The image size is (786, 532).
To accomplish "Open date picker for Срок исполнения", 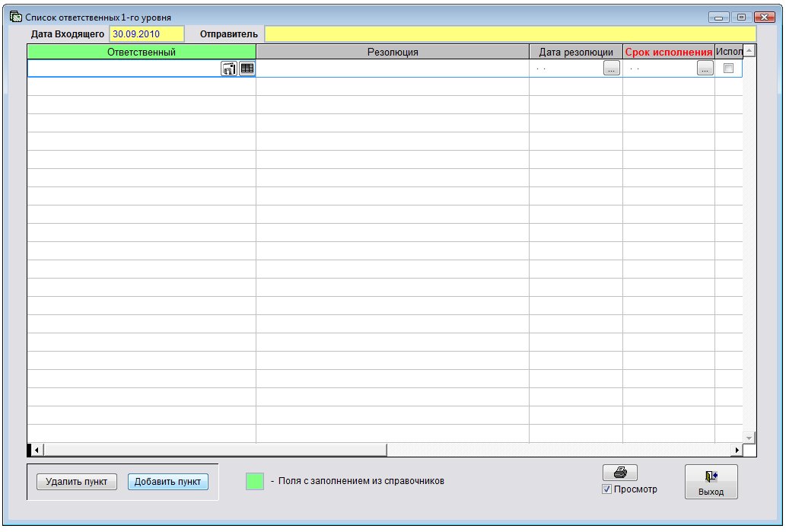I will [x=705, y=68].
